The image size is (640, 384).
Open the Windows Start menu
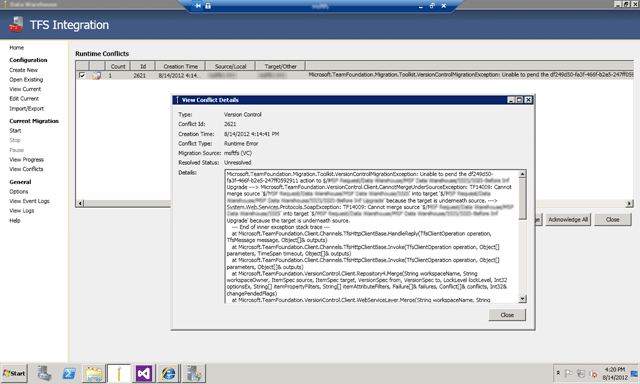pyautogui.click(x=14, y=373)
